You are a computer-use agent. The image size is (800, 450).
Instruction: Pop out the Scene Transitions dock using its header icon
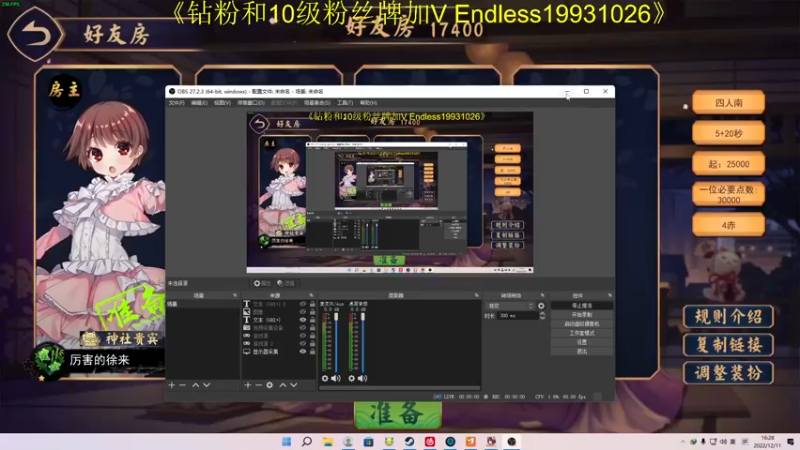pyautogui.click(x=542, y=295)
